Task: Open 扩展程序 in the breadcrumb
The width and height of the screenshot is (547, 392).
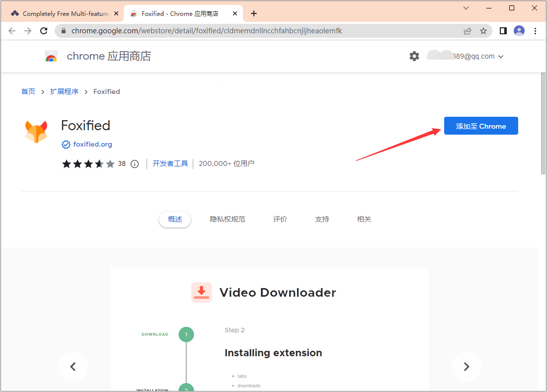Action: pos(64,91)
